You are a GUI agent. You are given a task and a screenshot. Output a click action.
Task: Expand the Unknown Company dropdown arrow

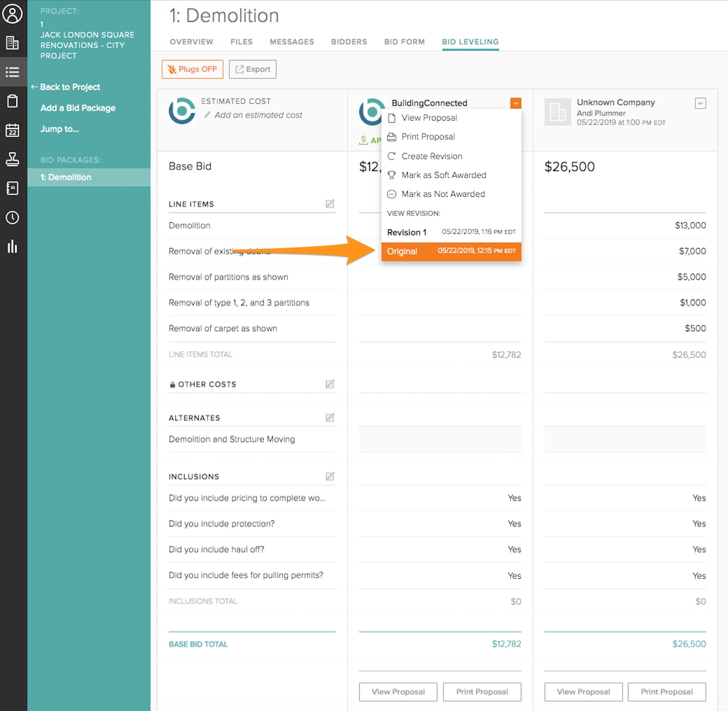(700, 103)
